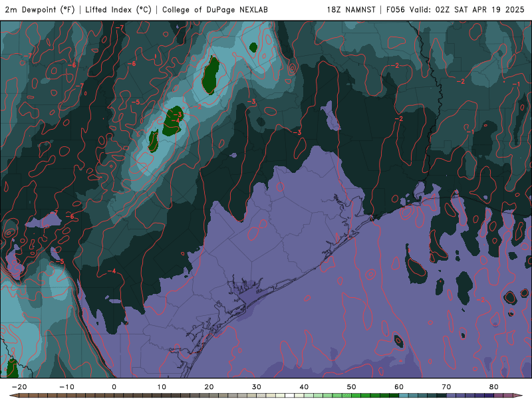This screenshot has width=532, height=399.
Task: Click the "60" colorbar scale label
Action: pos(399,387)
